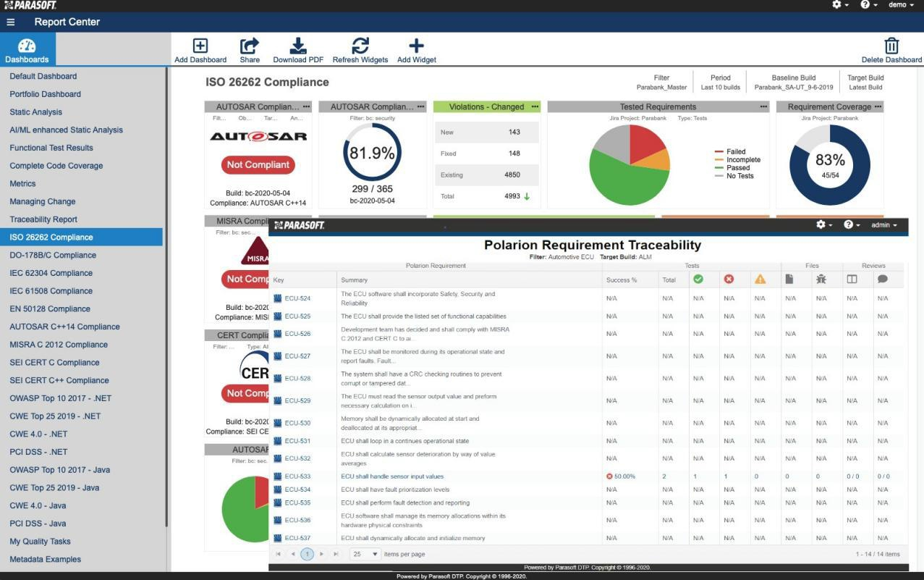Click the Add Widget plus icon

pyautogui.click(x=417, y=46)
